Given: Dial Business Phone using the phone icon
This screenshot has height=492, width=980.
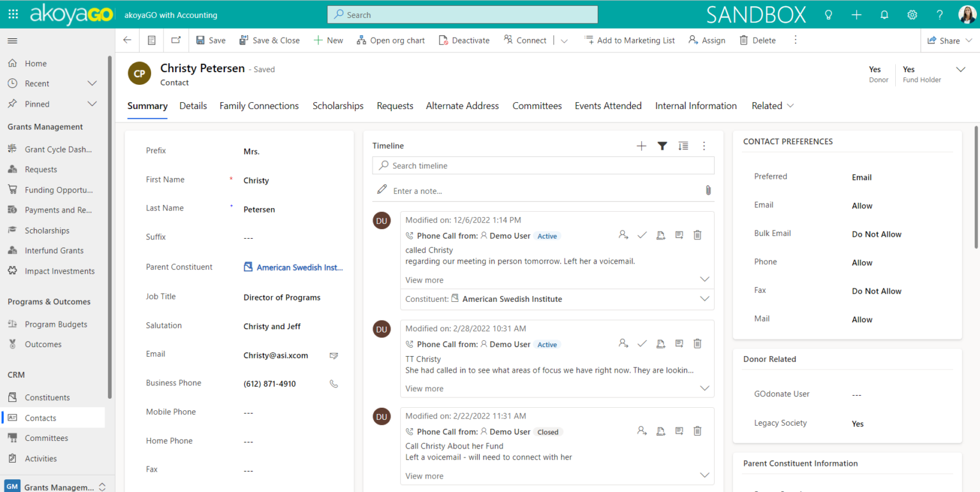Looking at the screenshot, I should click(x=333, y=384).
